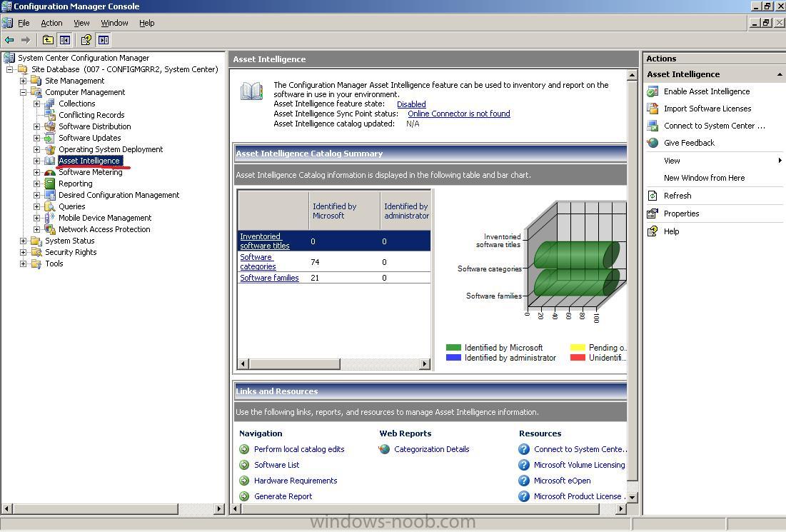This screenshot has width=786, height=532.
Task: Click the Software Distribution tree icon
Action: click(x=50, y=126)
